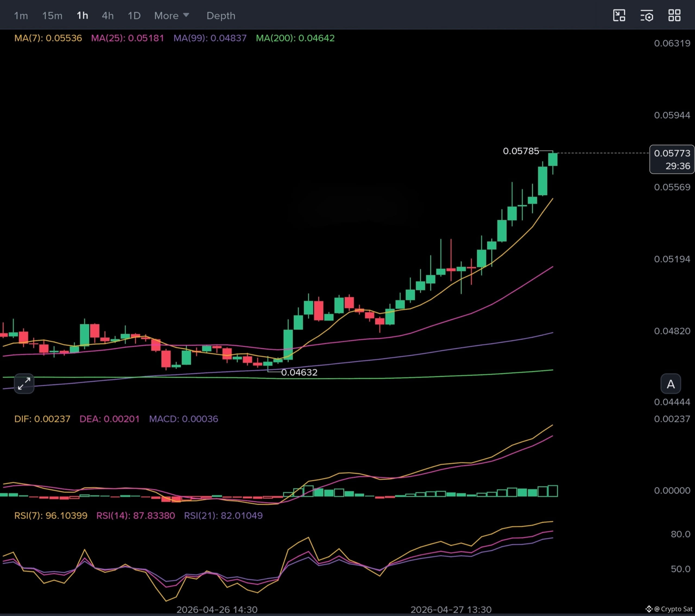The height and width of the screenshot is (616, 695).
Task: Click the Crypto Sat watermark logo
Action: 649,609
